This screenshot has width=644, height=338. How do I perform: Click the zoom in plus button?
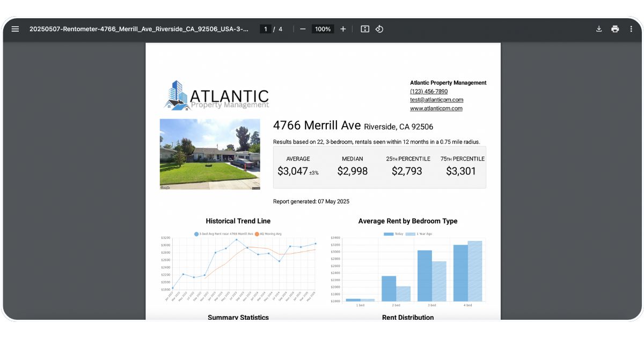click(x=343, y=29)
